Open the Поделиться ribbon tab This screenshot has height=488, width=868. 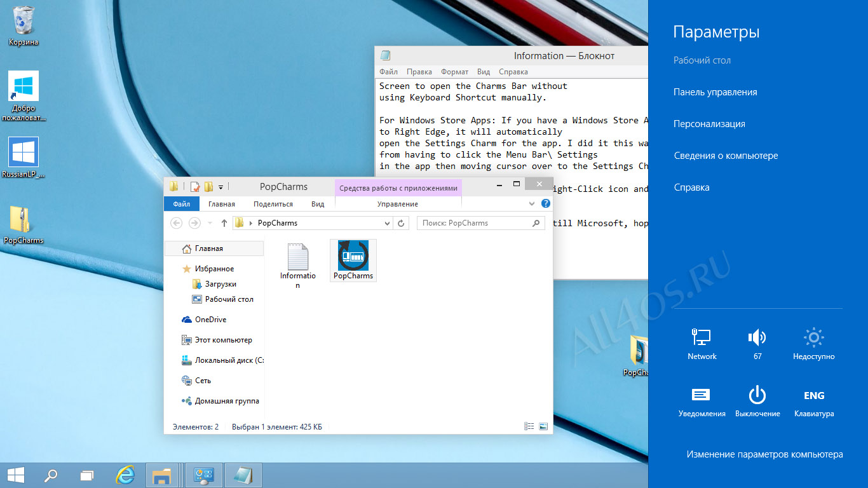pos(273,204)
